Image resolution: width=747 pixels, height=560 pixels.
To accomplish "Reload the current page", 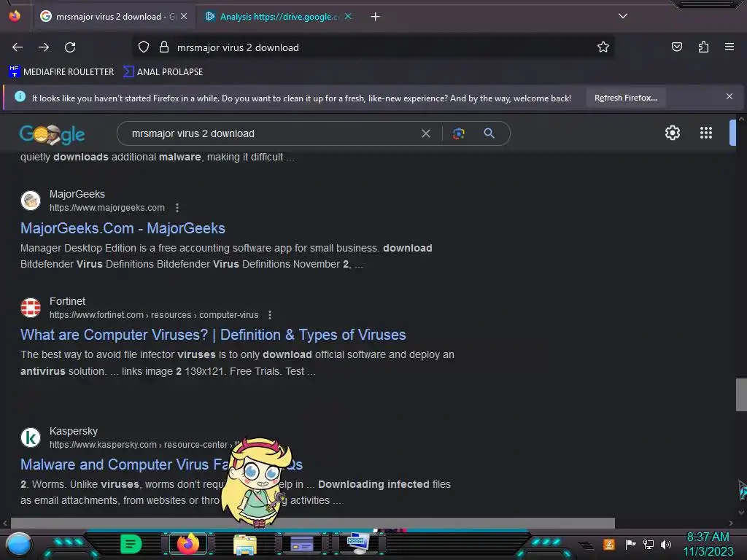I will point(70,47).
